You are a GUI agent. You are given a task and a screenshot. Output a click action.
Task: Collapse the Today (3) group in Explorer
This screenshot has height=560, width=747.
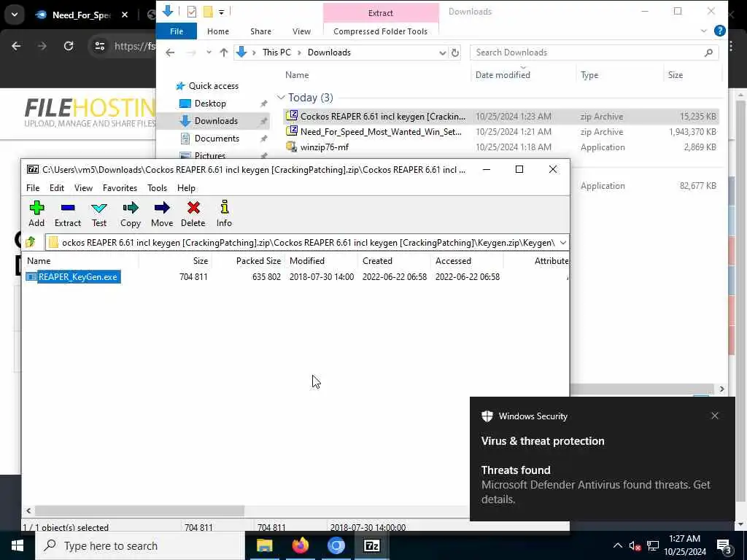281,98
